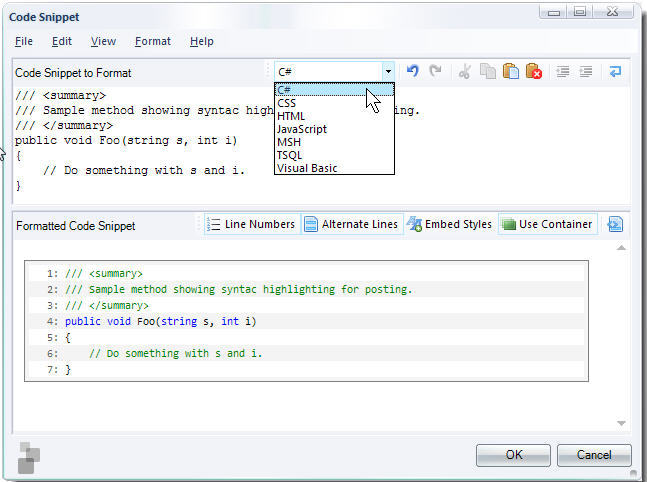Click formatted line 6 'Do something' comment
Screen dimensions: 647x482
(x=175, y=353)
